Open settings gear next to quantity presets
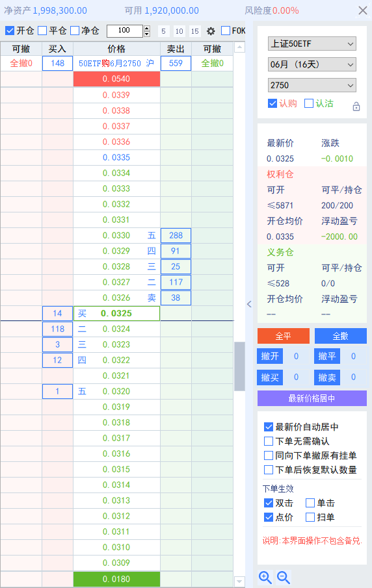The height and width of the screenshot is (588, 372). pyautogui.click(x=211, y=31)
